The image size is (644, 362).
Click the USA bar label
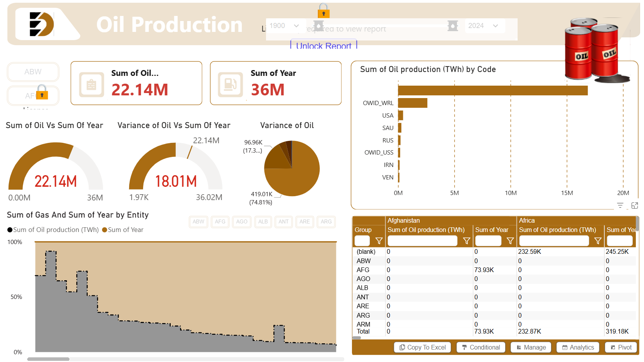click(x=388, y=116)
